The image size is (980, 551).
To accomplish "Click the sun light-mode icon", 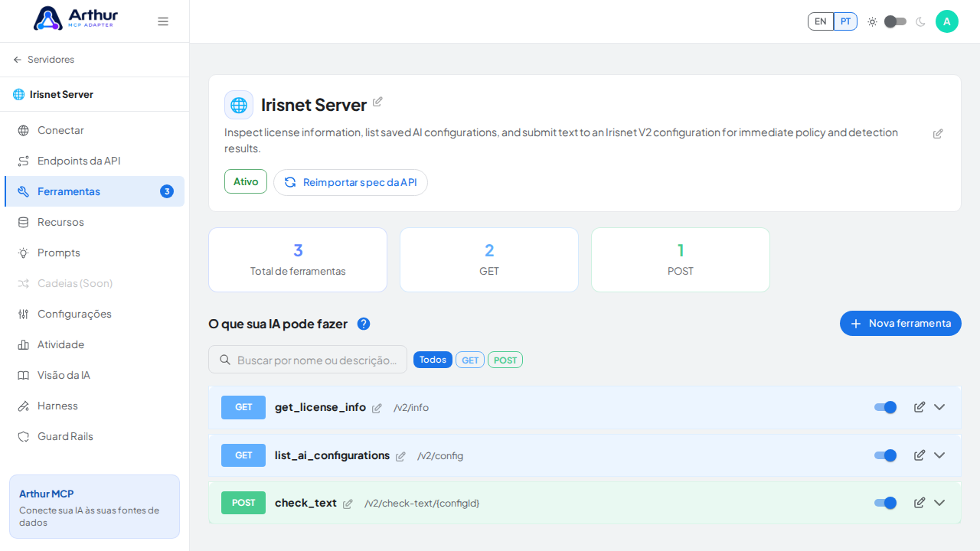I will (x=872, y=21).
